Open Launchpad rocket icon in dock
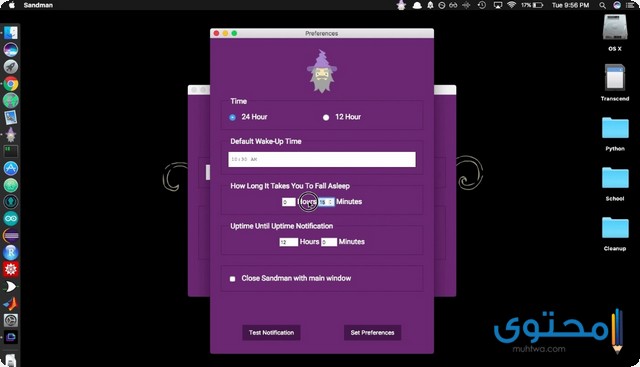640x367 pixels. [x=11, y=67]
